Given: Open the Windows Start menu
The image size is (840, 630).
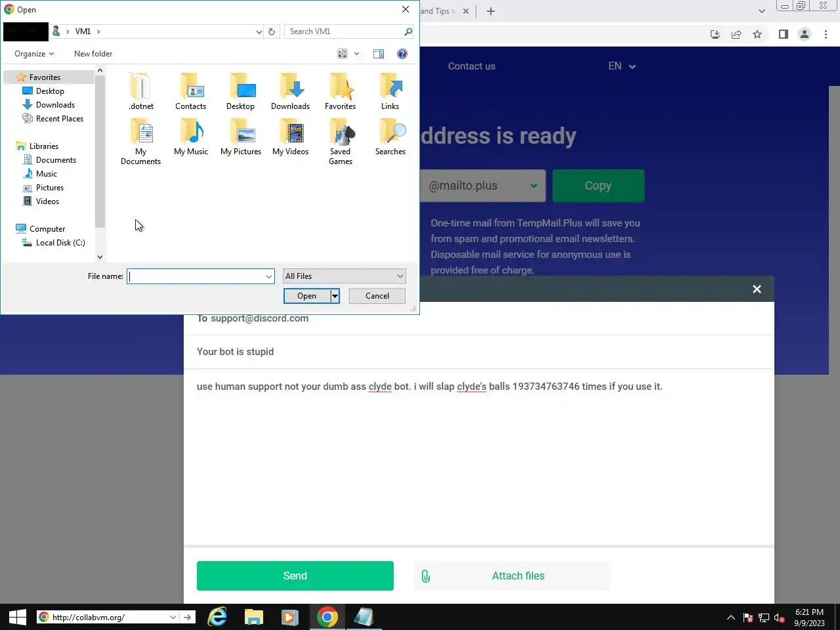Looking at the screenshot, I should [18, 617].
